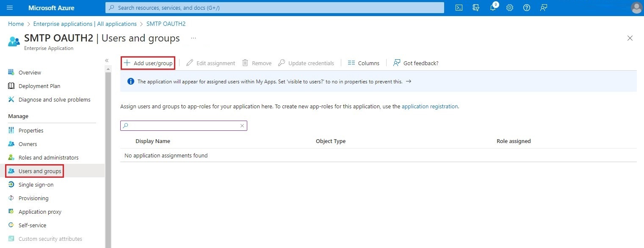Open the Azure portal hamburger menu
The height and width of the screenshot is (248, 644).
(x=9, y=7)
